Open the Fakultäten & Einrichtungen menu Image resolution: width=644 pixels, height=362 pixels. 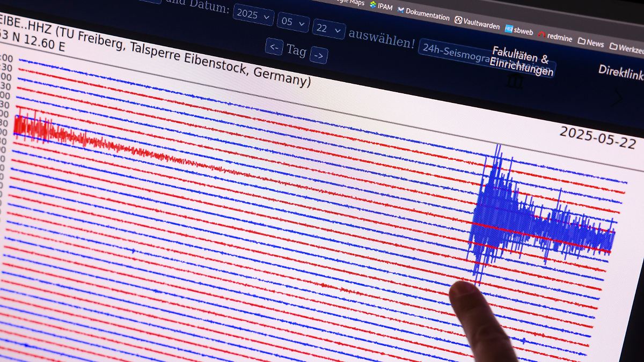(521, 60)
